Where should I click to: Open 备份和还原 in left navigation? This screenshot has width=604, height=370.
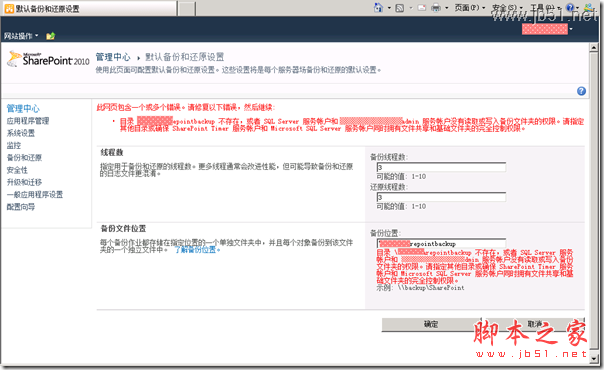[x=24, y=157]
